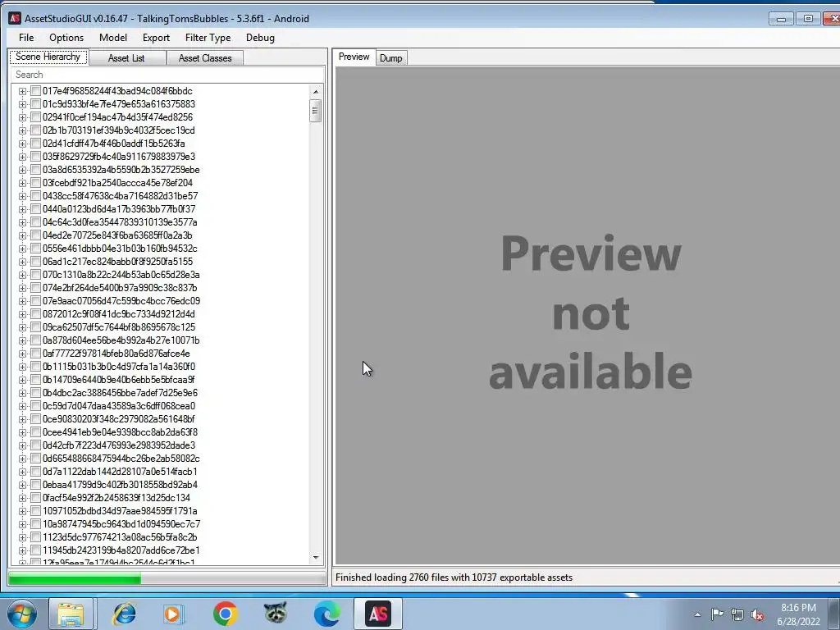Click the tree scrollbar thumb
Viewport: 840px width, 630px height.
click(x=315, y=111)
